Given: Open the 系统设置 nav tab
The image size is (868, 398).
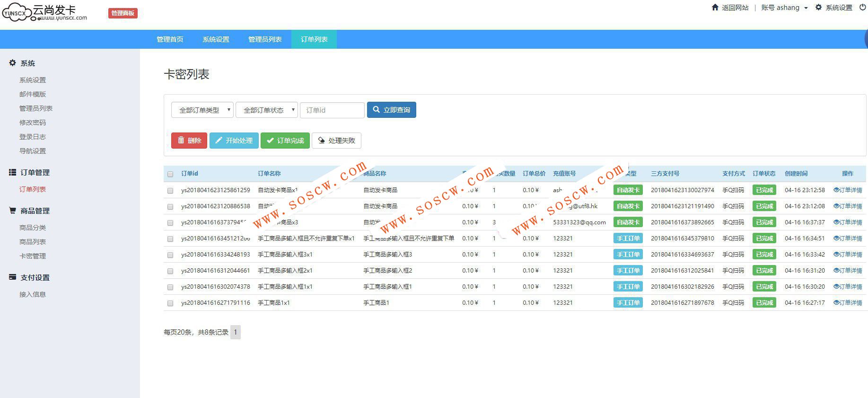Looking at the screenshot, I should (216, 39).
